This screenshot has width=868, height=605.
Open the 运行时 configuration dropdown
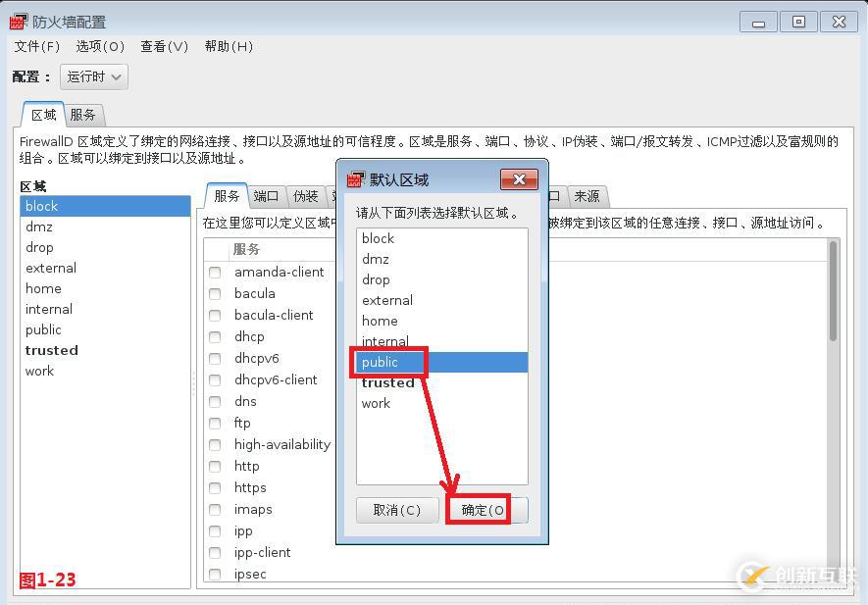pos(93,76)
